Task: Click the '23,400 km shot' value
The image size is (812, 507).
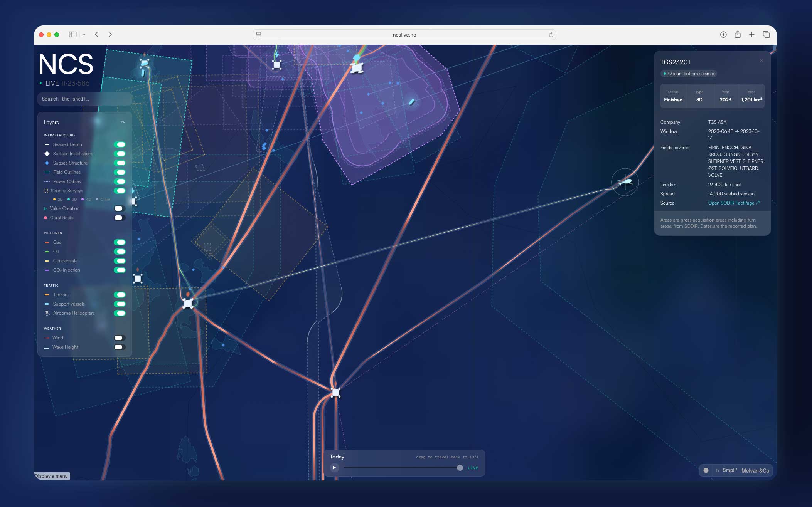Action: (724, 185)
